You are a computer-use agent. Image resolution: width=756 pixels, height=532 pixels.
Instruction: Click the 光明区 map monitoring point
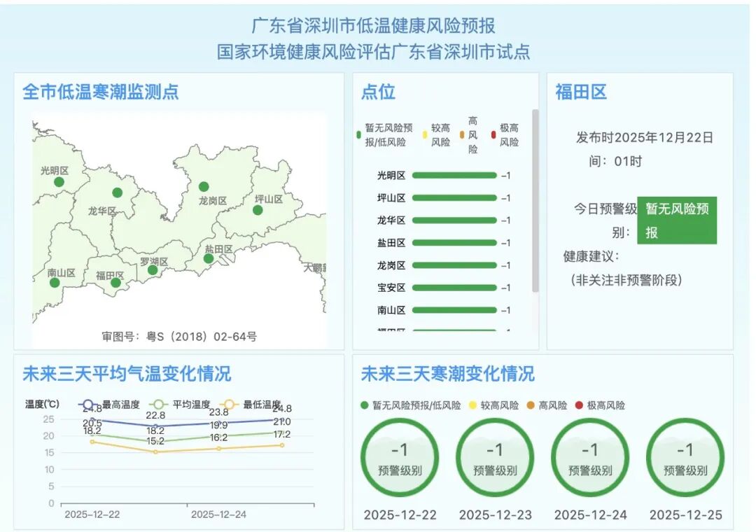pyautogui.click(x=59, y=182)
